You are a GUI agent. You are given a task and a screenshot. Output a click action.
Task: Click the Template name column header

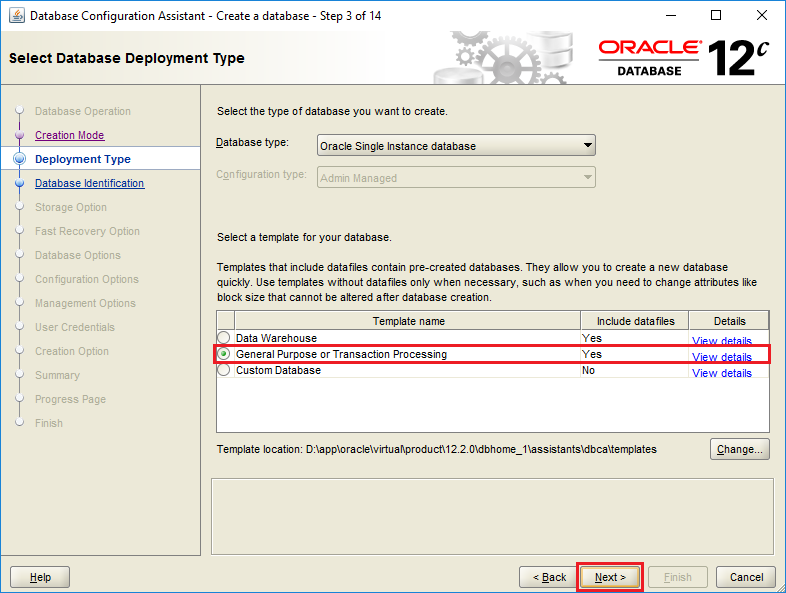coord(408,321)
